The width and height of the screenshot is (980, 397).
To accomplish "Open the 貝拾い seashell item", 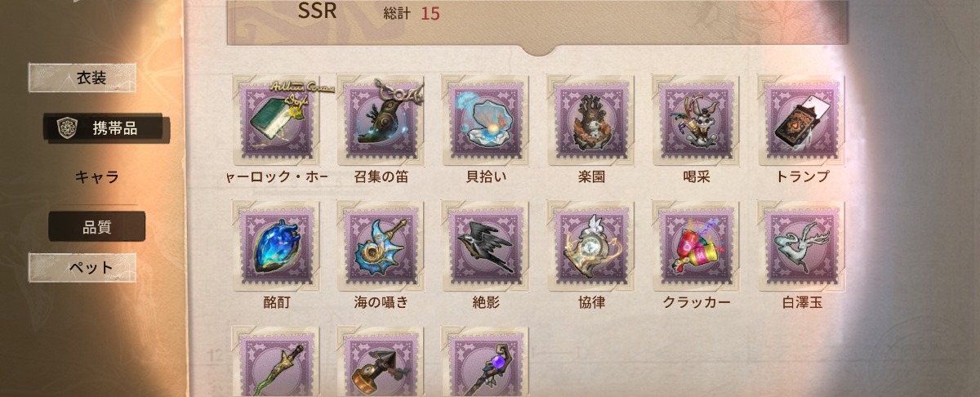I will (x=485, y=119).
